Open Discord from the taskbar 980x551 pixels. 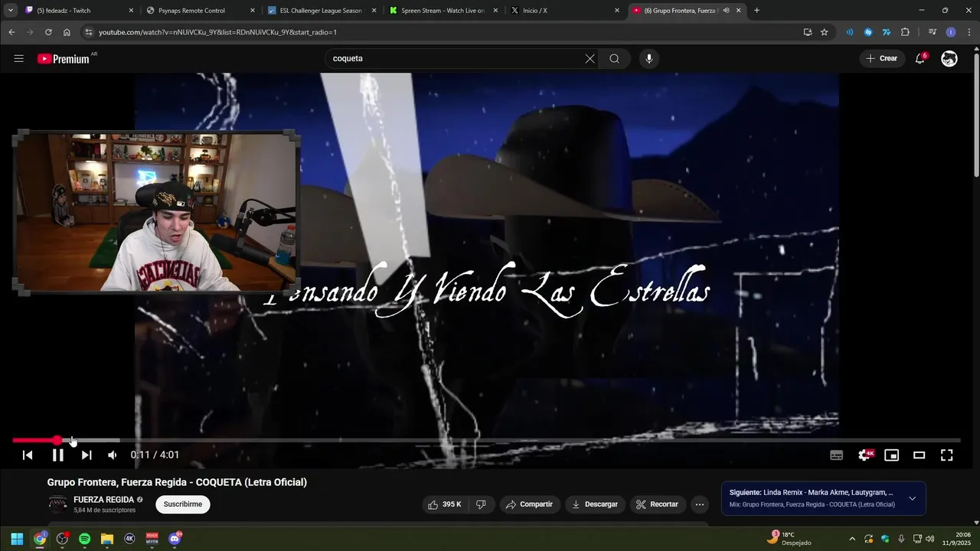175,539
